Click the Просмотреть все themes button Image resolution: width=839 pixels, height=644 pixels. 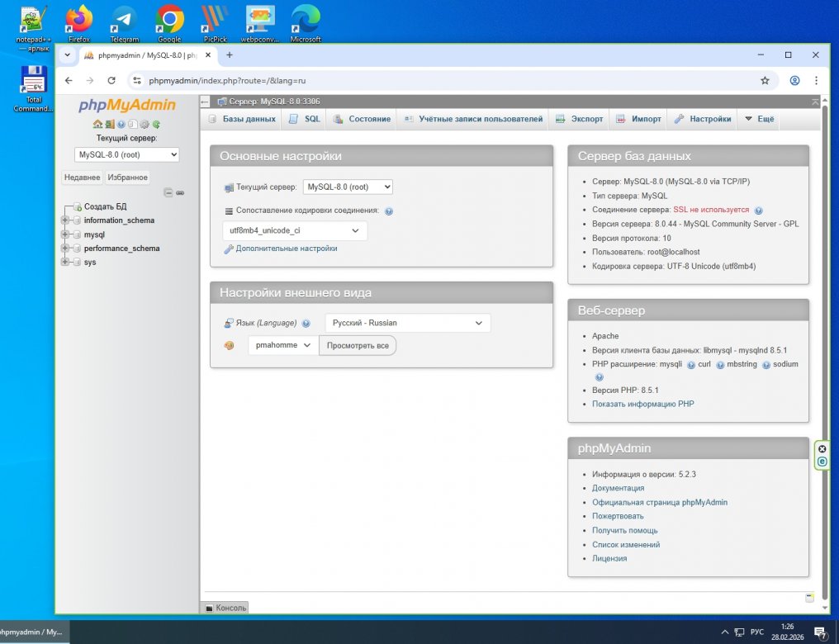click(x=358, y=346)
